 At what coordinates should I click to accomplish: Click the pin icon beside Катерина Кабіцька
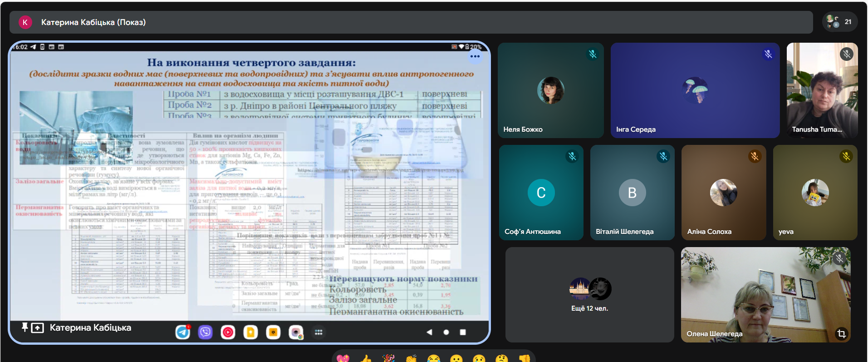click(x=25, y=327)
